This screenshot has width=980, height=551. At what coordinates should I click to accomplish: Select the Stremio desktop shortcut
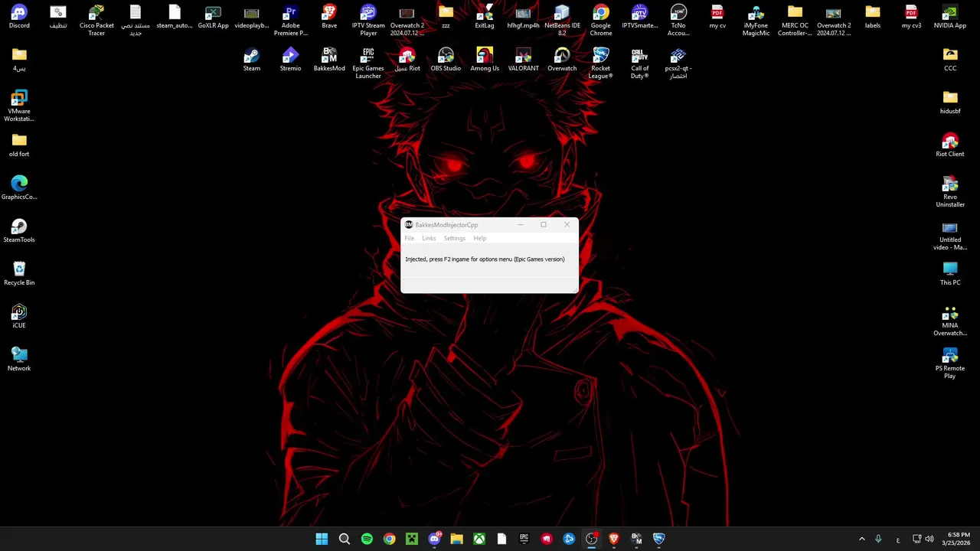290,60
